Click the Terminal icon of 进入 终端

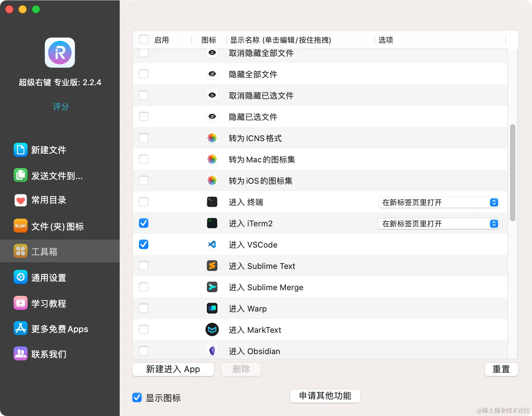click(212, 202)
